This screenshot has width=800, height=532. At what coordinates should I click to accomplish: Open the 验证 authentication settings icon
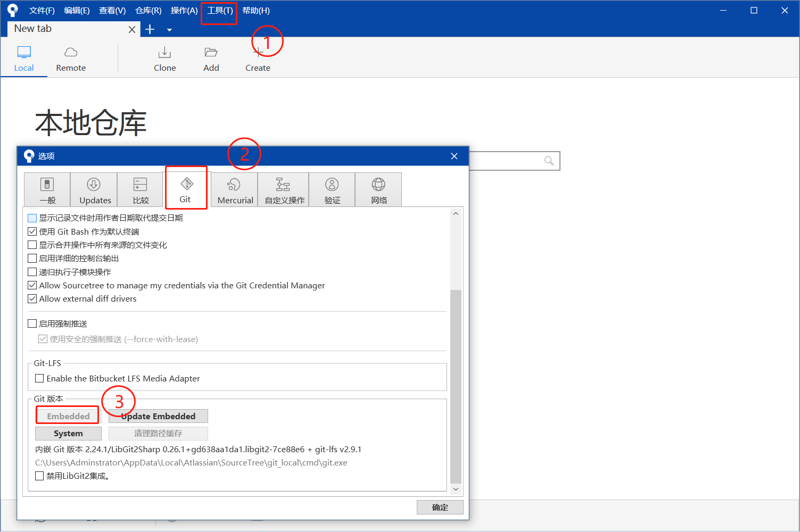click(x=332, y=189)
